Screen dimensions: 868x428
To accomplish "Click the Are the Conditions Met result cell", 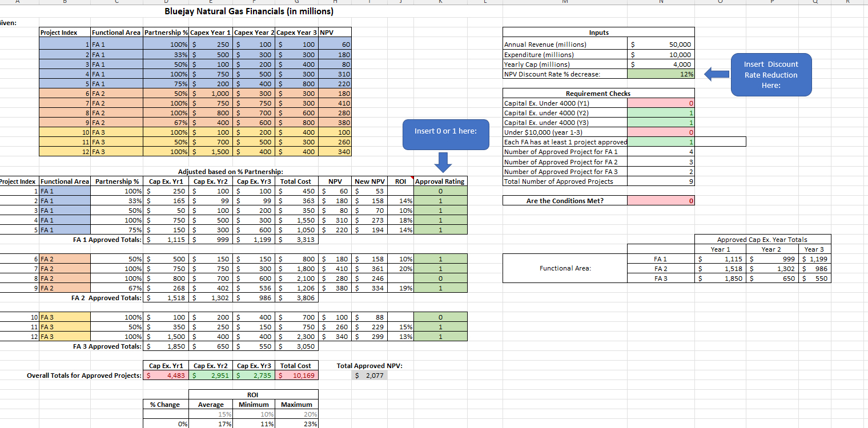I will coord(660,200).
